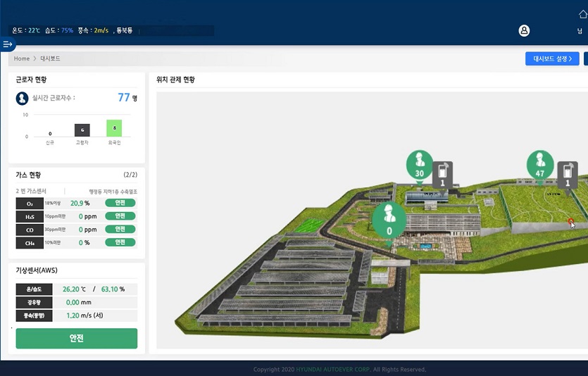Click the home icon at top right
The image size is (588, 376).
click(582, 14)
